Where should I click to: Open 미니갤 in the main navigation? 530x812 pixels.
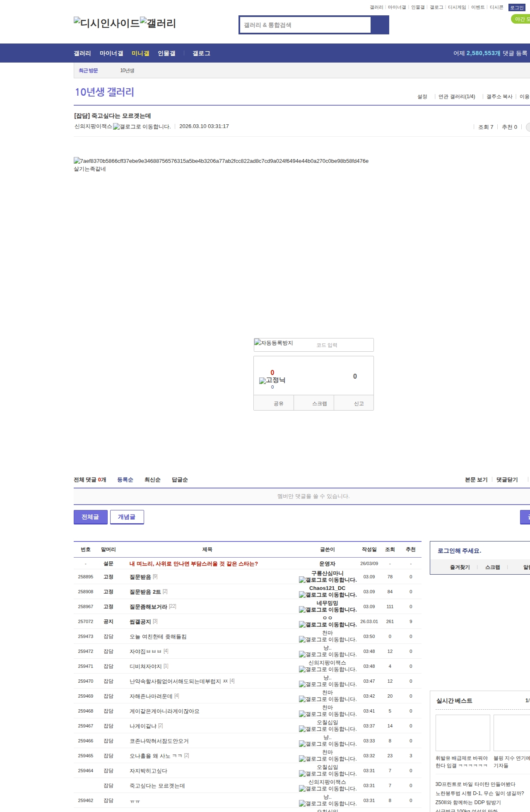coord(140,53)
